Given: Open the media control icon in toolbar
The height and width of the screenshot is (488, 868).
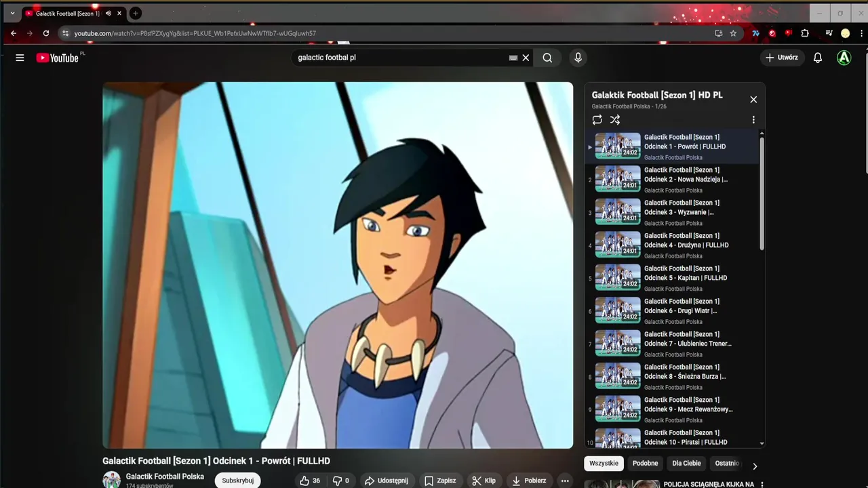Looking at the screenshot, I should tap(829, 33).
